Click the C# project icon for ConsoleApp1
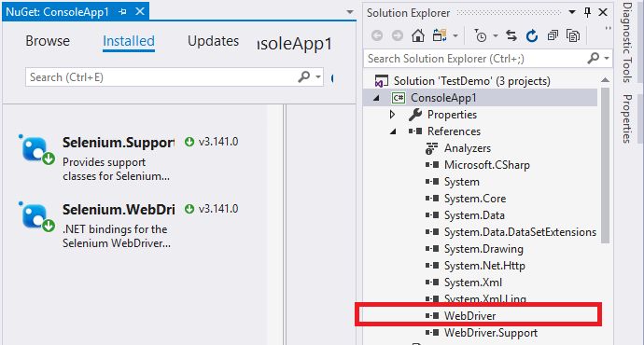Image resolution: width=644 pixels, height=345 pixels. (x=398, y=98)
